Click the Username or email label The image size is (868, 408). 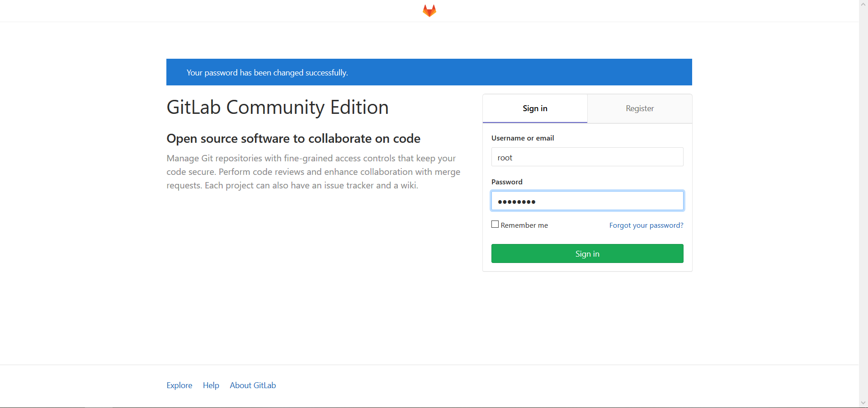tap(523, 138)
